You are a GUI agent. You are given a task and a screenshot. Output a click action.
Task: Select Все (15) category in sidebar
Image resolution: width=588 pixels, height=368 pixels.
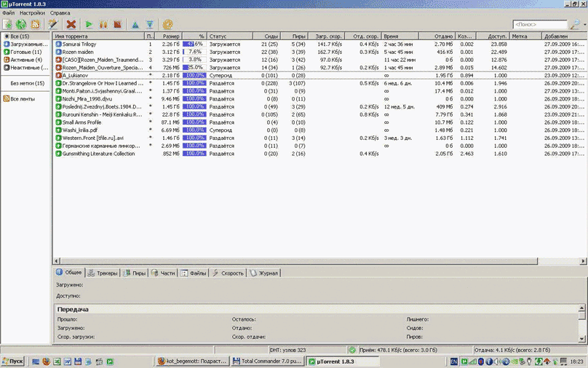[x=25, y=36]
